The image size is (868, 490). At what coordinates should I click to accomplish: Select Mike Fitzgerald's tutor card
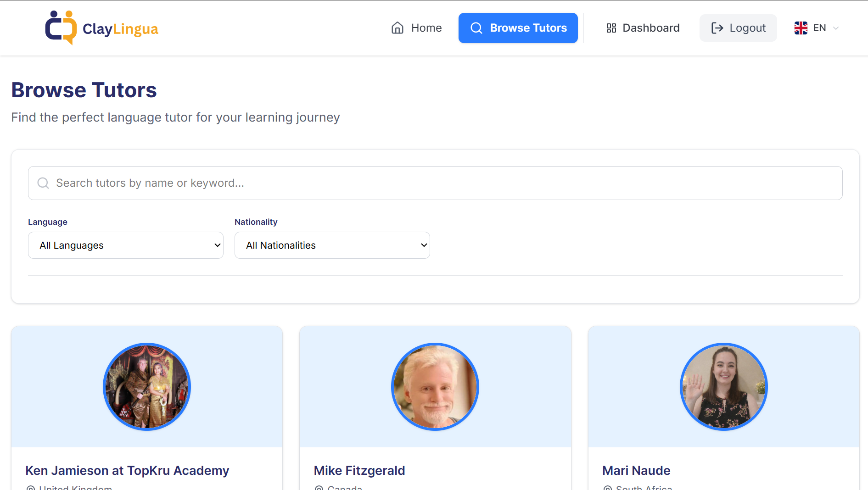click(x=435, y=404)
